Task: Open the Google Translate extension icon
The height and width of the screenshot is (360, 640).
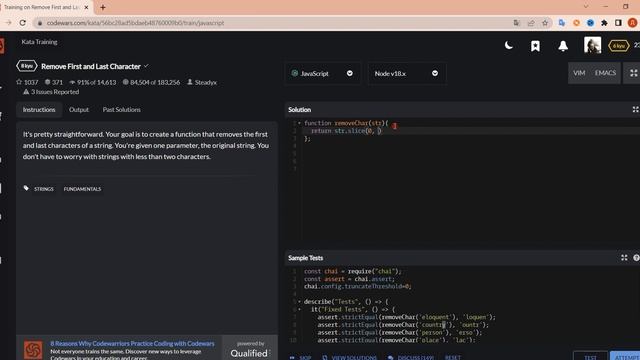Action: pos(562,23)
